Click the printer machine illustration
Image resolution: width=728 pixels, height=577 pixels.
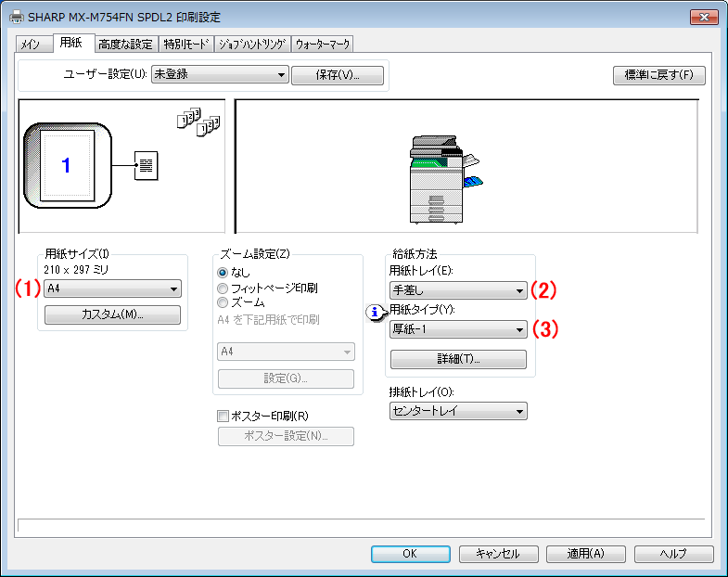[446, 179]
